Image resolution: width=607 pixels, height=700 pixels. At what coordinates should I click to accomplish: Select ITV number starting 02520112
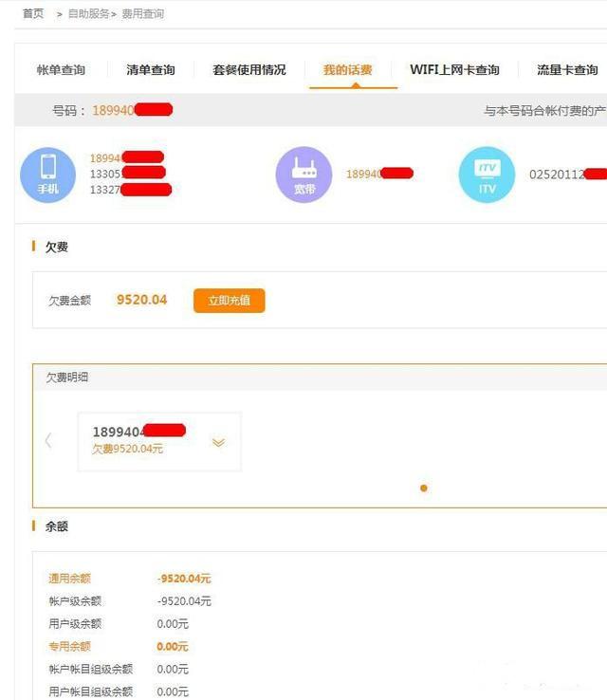point(568,175)
